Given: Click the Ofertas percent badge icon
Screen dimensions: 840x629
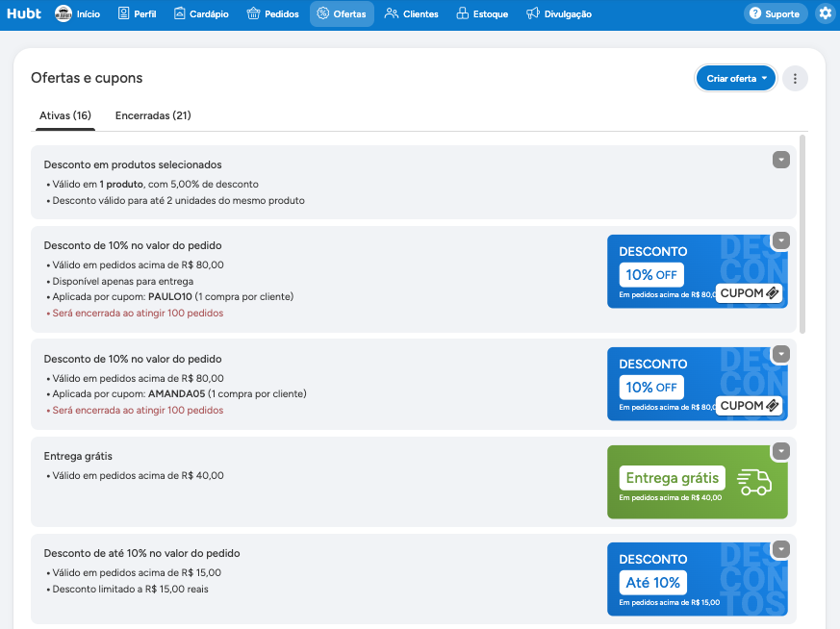Looking at the screenshot, I should 323,13.
